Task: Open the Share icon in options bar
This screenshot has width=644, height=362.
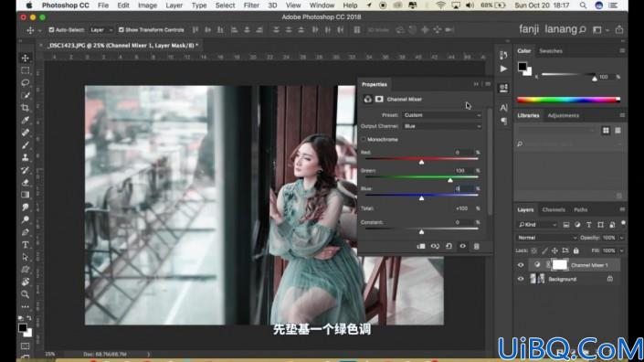Action: click(619, 29)
